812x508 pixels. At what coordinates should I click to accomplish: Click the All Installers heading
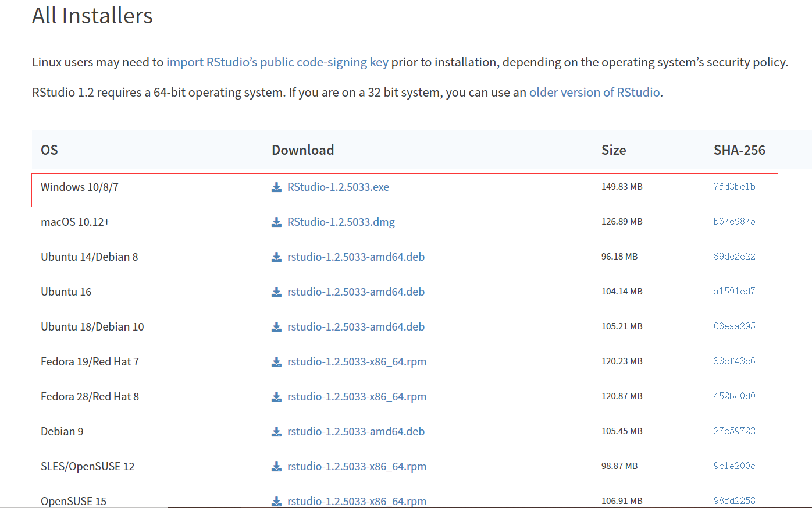pos(92,16)
